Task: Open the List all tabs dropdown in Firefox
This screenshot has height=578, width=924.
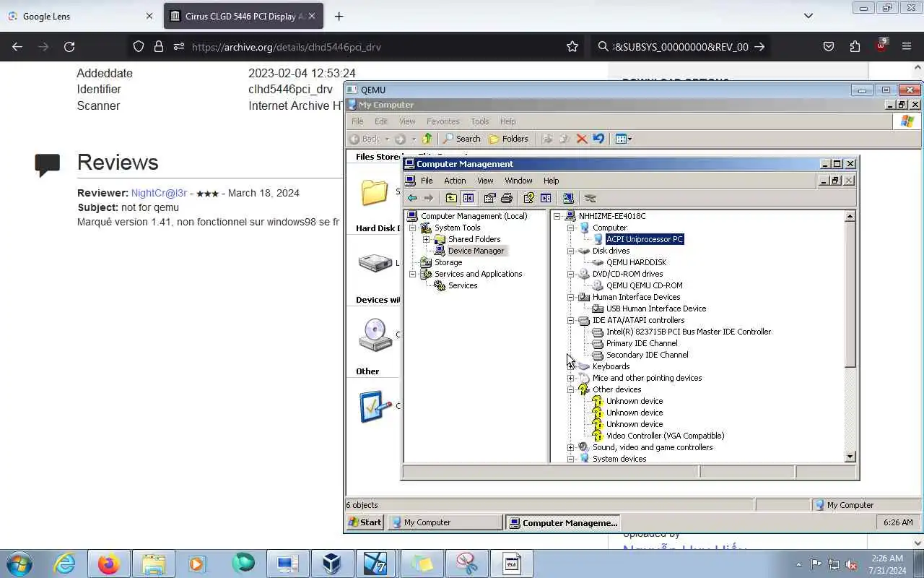Action: pyautogui.click(x=808, y=16)
